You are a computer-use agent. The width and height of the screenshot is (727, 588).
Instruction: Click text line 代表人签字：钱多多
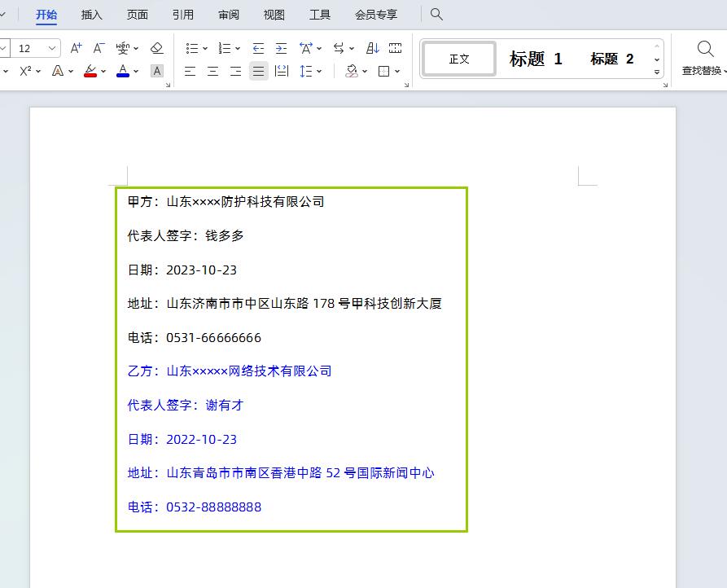pos(186,235)
